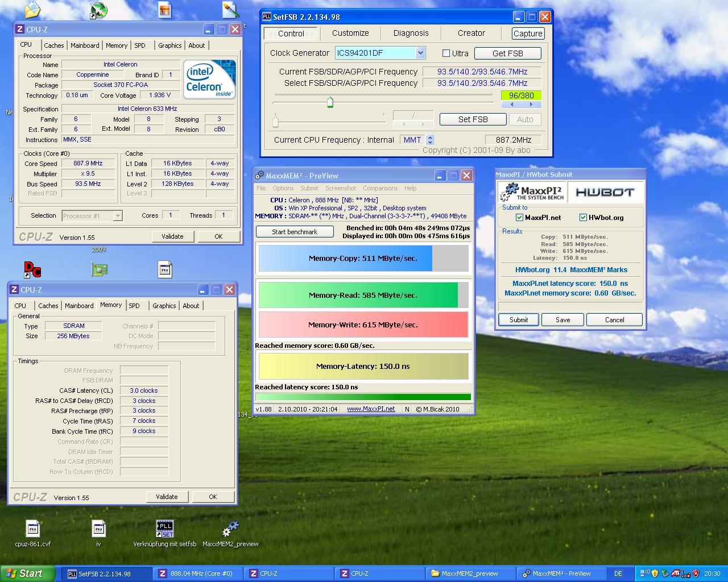The height and width of the screenshot is (582, 728).
Task: Click the Current FSB frequency readout field
Action: click(482, 72)
